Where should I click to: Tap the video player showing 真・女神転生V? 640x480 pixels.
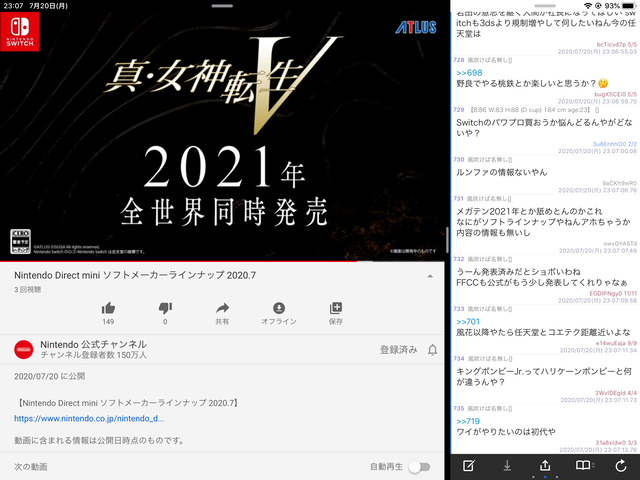point(222,135)
